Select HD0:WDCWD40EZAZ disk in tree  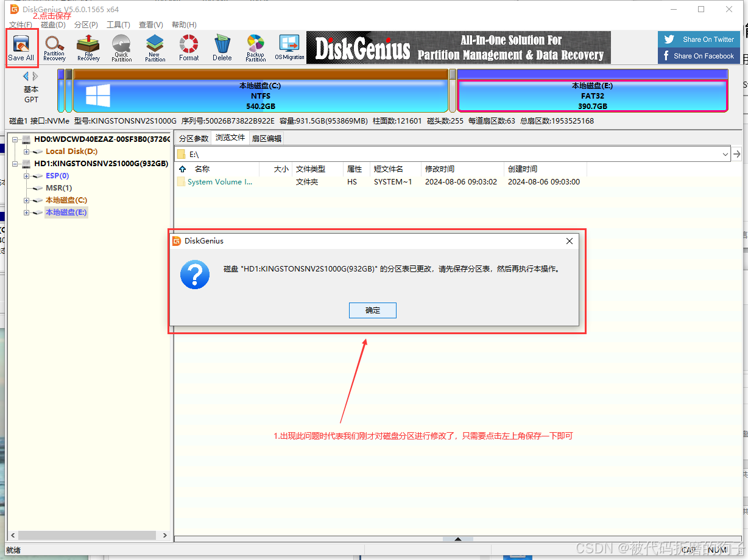101,139
